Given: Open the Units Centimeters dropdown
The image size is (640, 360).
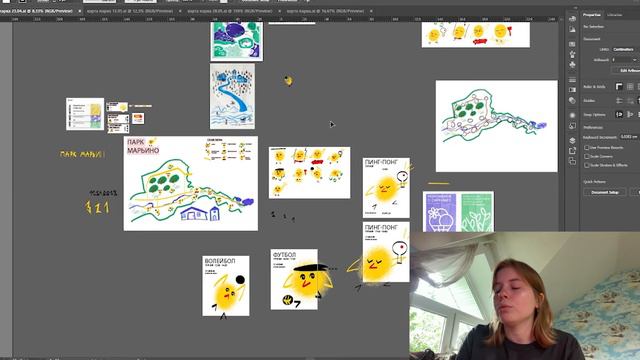Looking at the screenshot, I should click(x=625, y=49).
